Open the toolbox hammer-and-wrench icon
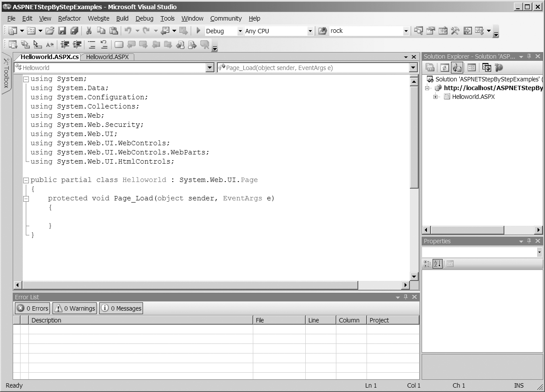 coord(455,31)
